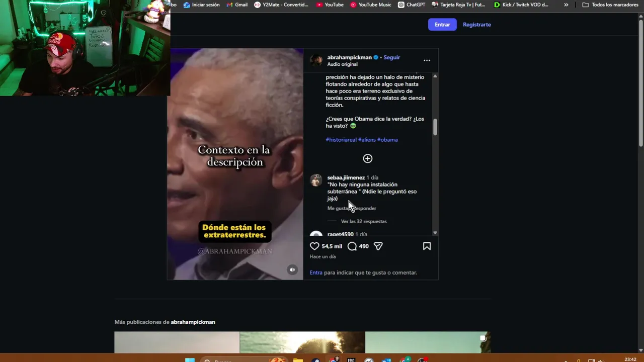Open the Windows Start button
The height and width of the screenshot is (362, 644).
pyautogui.click(x=190, y=360)
